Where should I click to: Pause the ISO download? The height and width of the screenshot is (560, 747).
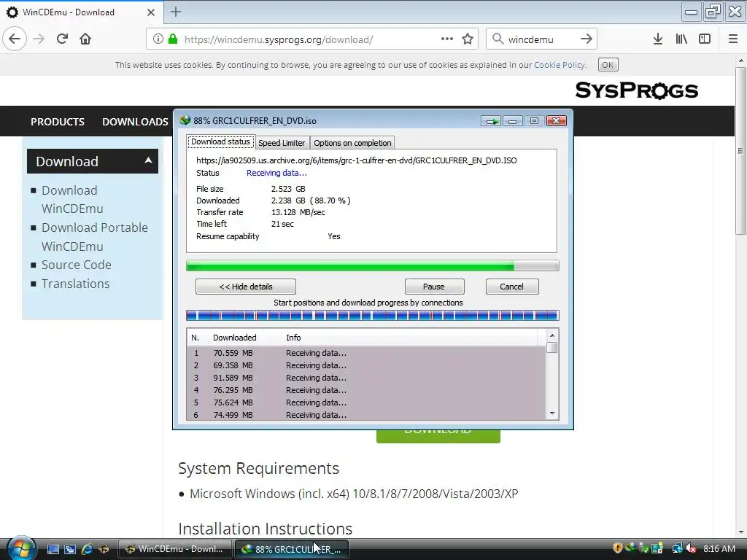click(434, 287)
